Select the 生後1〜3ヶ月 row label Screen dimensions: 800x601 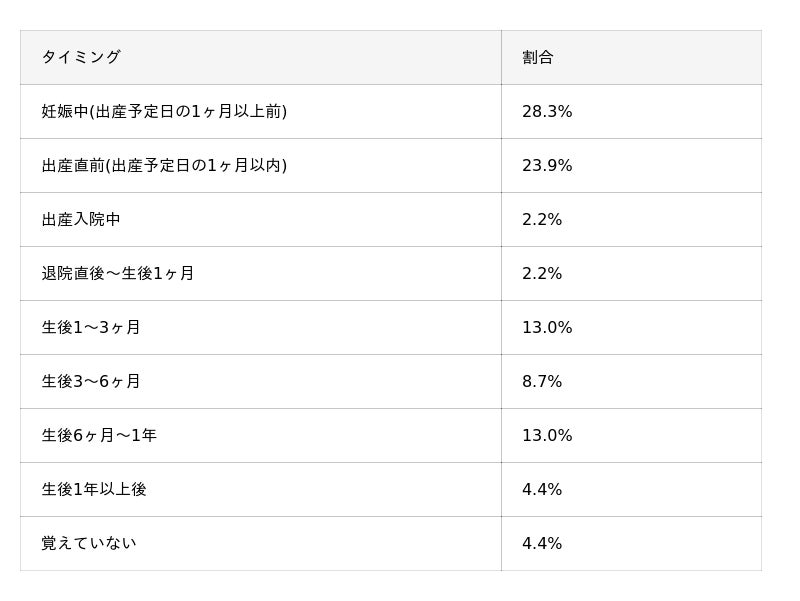(x=91, y=327)
